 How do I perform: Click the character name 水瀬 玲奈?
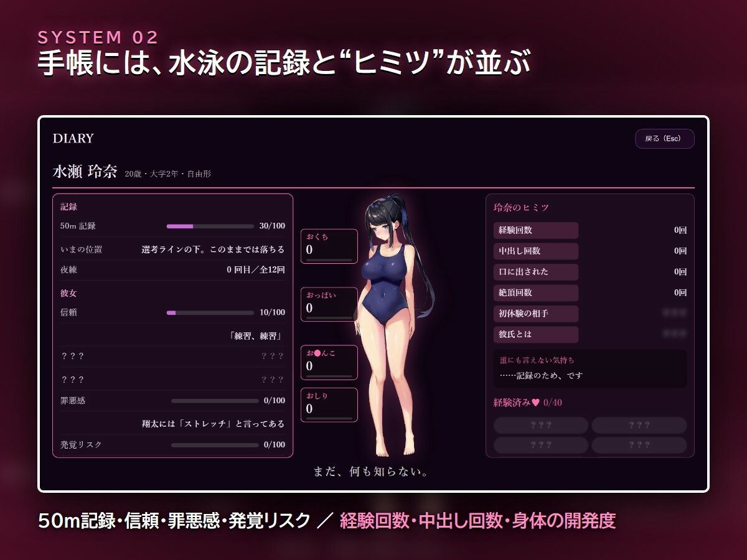(85, 172)
